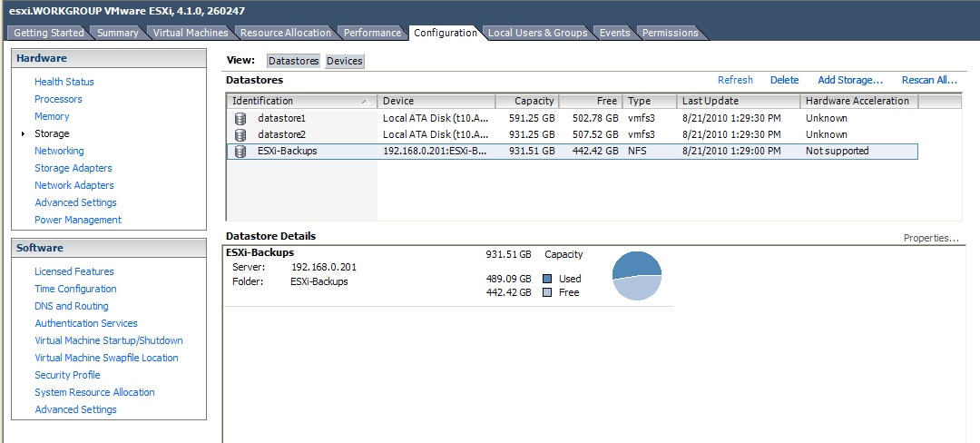Screen dimensions: 980x443
Task: Open System Resource Allocation
Action: pos(95,392)
